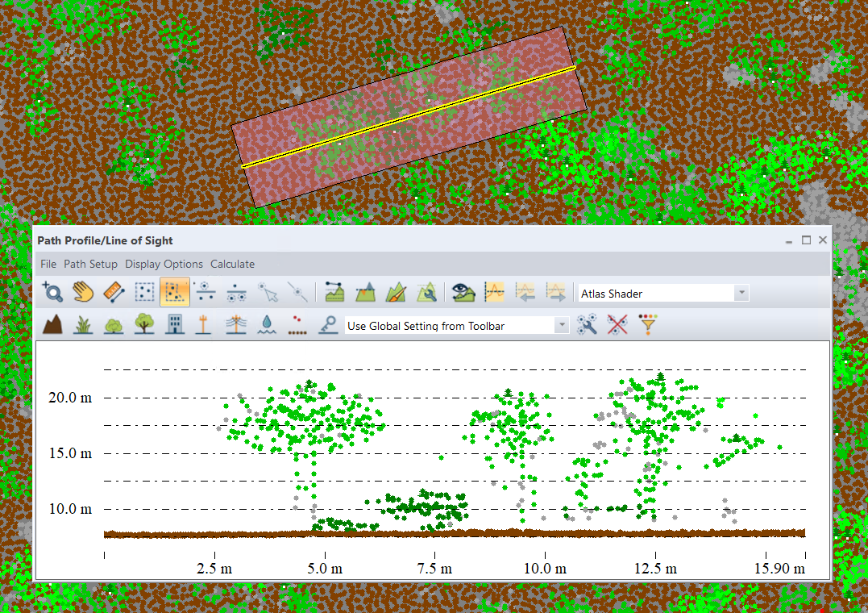This screenshot has width=868, height=613.
Task: Classify points as water (droplet)
Action: click(x=267, y=324)
